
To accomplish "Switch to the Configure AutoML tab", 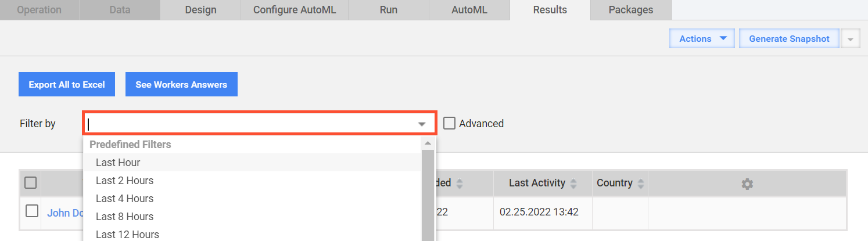I will click(295, 10).
